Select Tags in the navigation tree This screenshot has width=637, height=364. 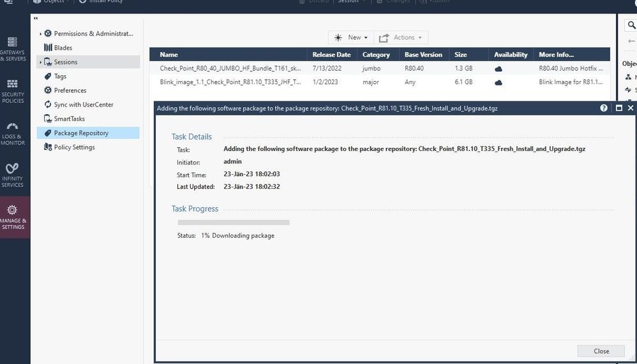[60, 76]
